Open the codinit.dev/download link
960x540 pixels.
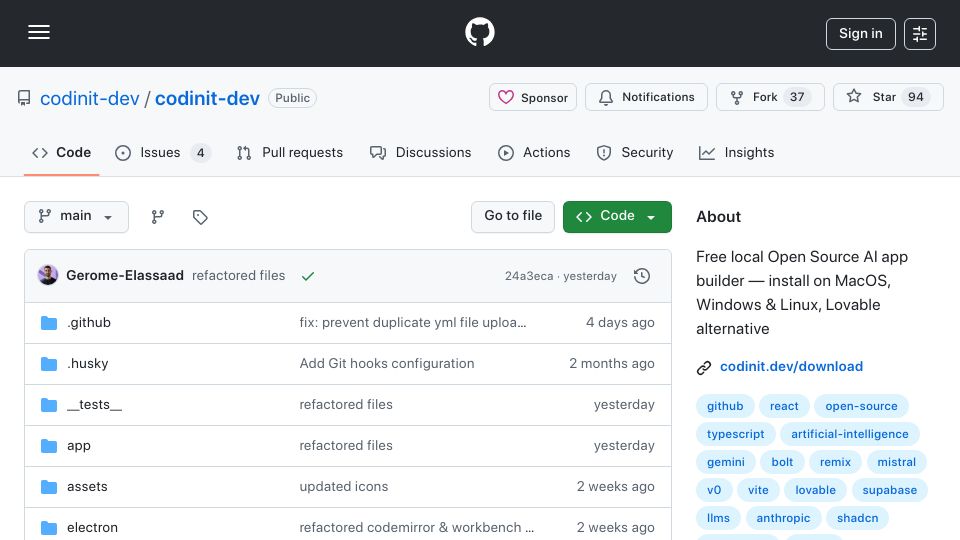(791, 367)
